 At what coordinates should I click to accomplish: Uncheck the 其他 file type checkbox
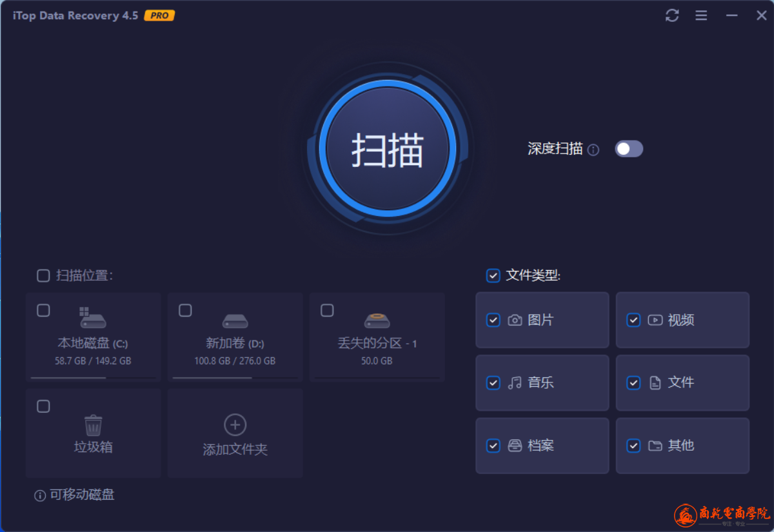coord(633,446)
